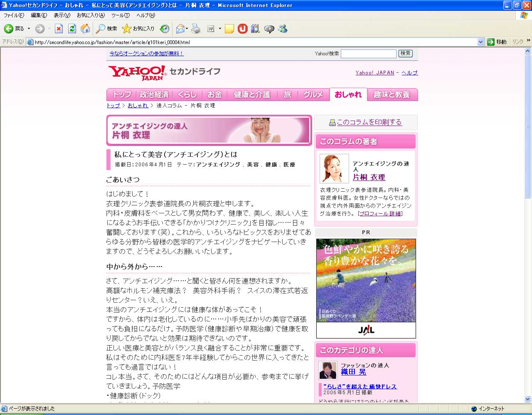Click the printer icon beside このコラムを印刷する
Image resolution: width=532 pixels, height=415 pixels.
point(332,123)
